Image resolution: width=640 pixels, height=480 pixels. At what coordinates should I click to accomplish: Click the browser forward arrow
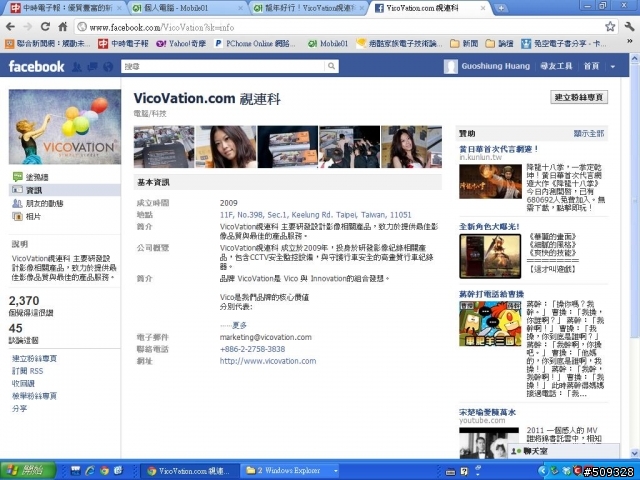click(x=27, y=27)
